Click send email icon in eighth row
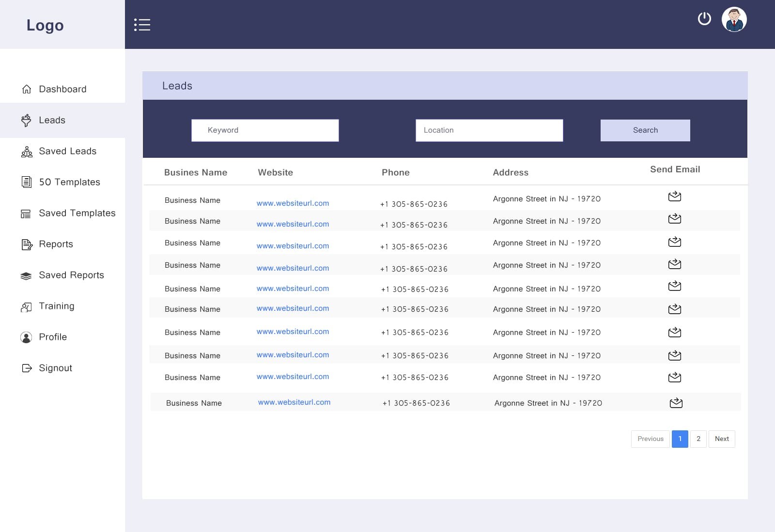This screenshot has height=532, width=775. pyautogui.click(x=675, y=355)
